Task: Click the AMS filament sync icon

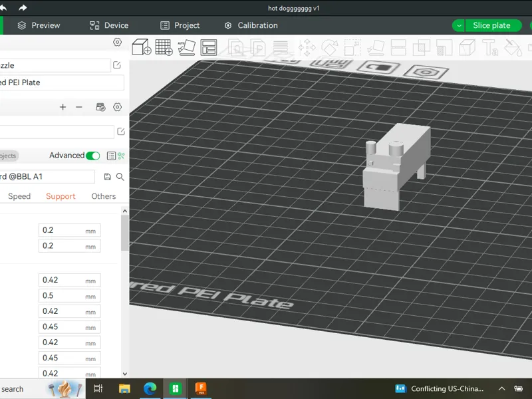Action: coord(100,107)
